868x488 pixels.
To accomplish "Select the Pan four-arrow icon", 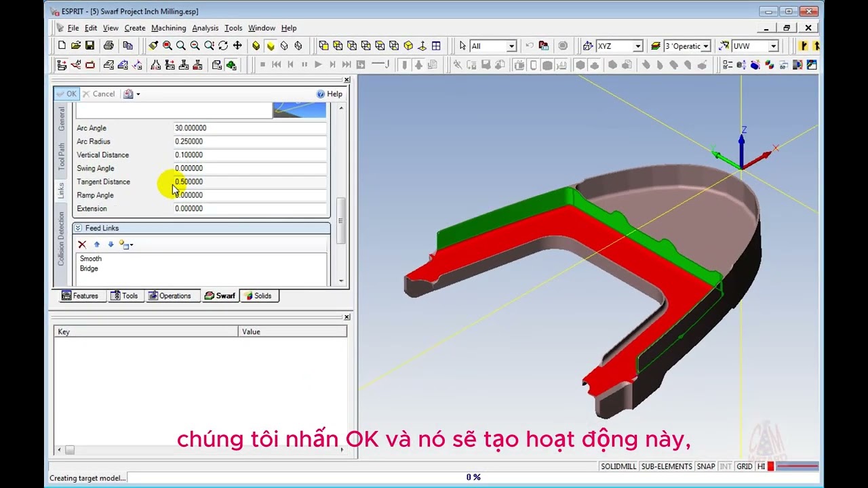I will click(x=237, y=45).
